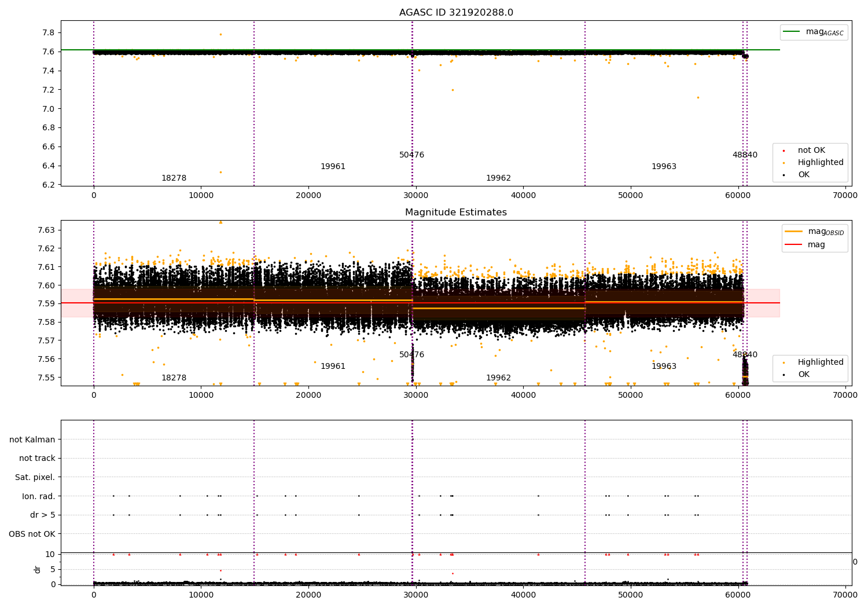The height and width of the screenshot is (608, 868).
Task: Click y-axis tick '5' on the dr subplot
Action: point(53,569)
